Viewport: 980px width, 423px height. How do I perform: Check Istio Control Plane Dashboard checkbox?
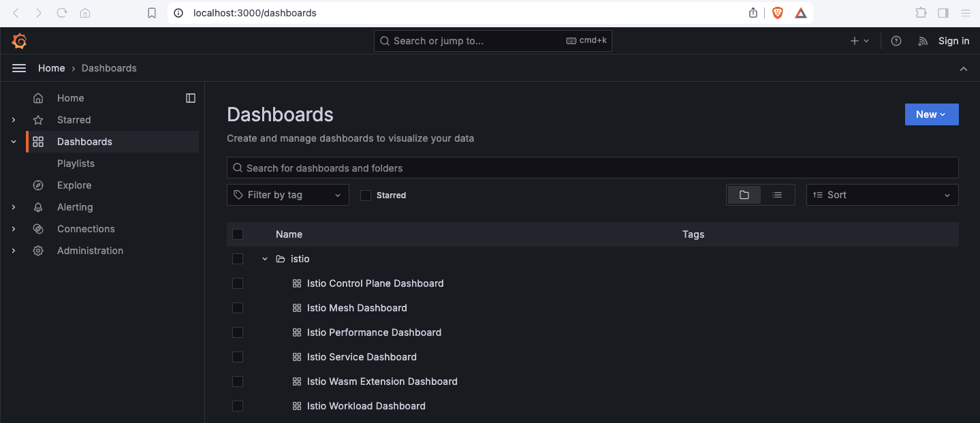(238, 283)
